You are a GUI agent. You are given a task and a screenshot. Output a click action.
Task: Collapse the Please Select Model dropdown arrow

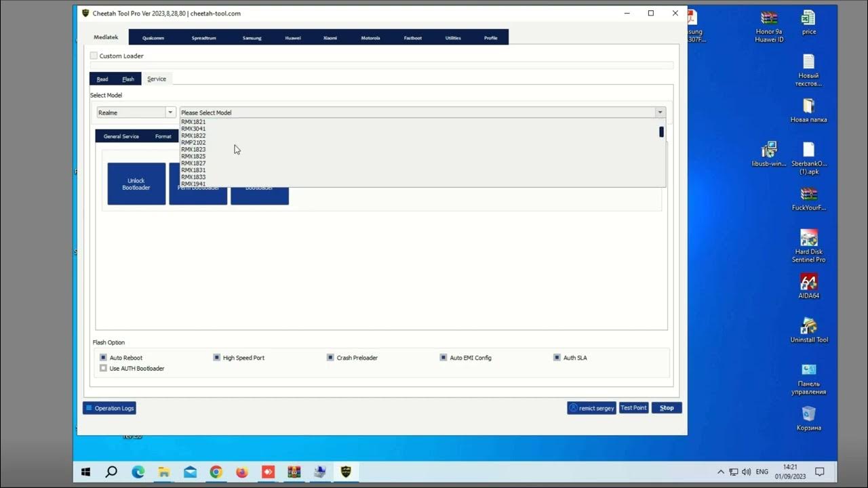(x=660, y=113)
